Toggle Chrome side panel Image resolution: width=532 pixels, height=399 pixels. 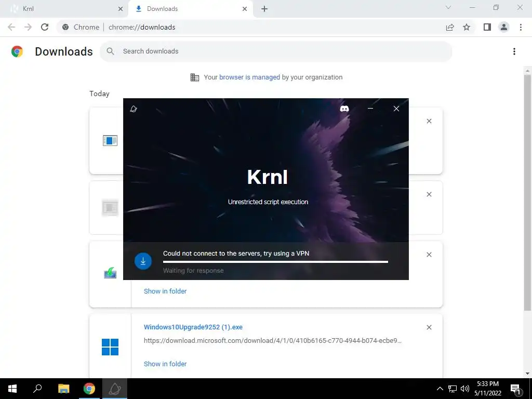[487, 27]
